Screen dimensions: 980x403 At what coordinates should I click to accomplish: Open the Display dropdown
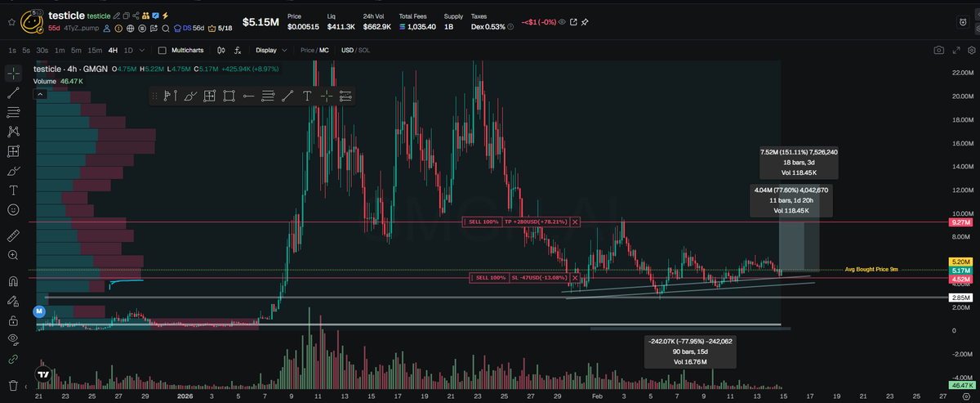point(271,50)
